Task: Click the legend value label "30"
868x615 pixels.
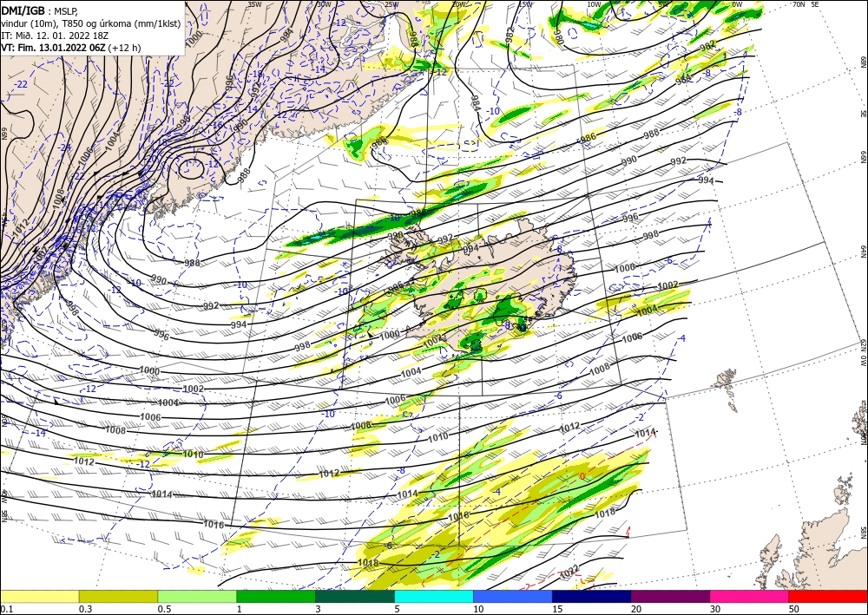Action: [715, 609]
